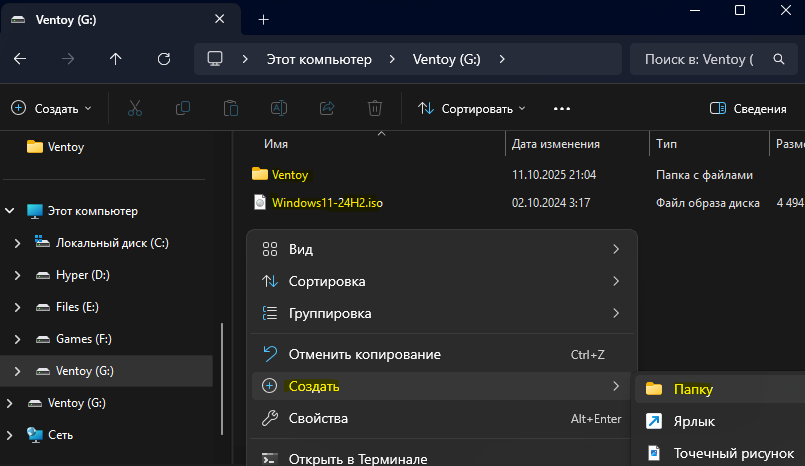
Task: Click the Copy icon in toolbar
Action: point(183,108)
